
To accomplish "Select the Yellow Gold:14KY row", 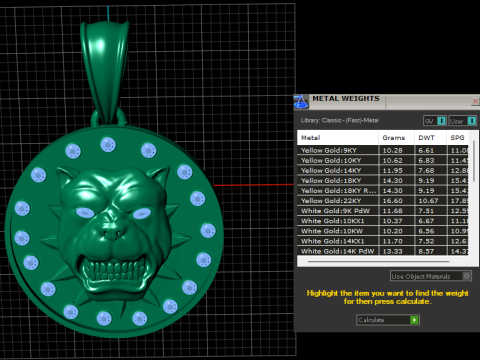I will 383,170.
